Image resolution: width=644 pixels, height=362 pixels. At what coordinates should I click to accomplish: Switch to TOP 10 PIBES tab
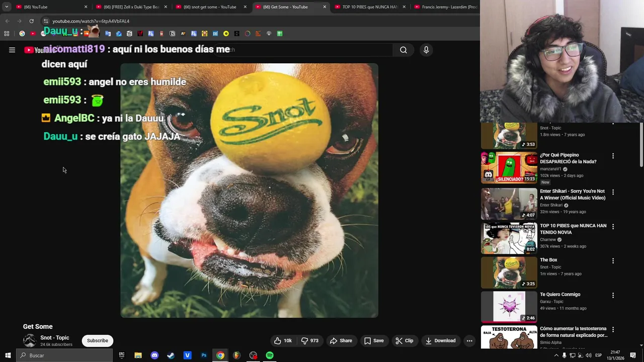[369, 7]
